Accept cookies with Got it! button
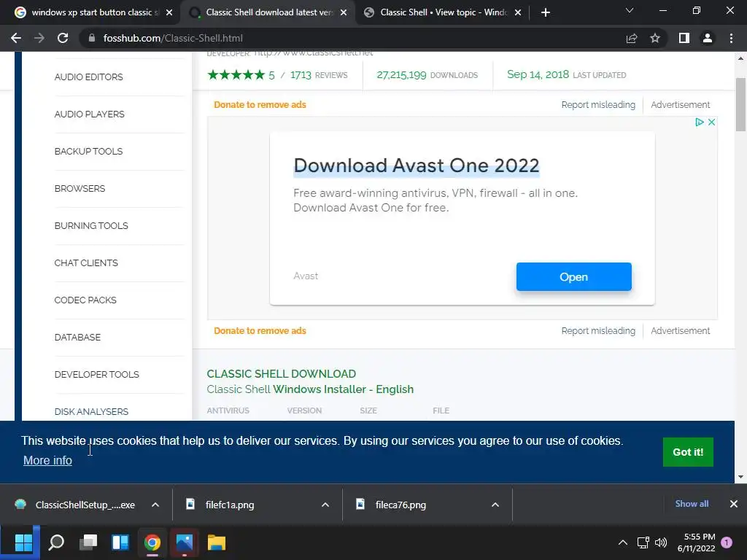Image resolution: width=747 pixels, height=560 pixels. pyautogui.click(x=688, y=452)
